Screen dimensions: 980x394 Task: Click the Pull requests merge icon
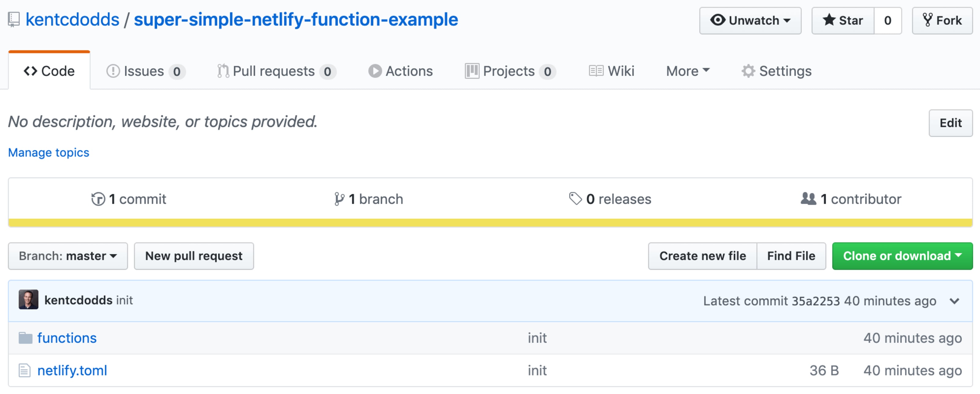(223, 71)
